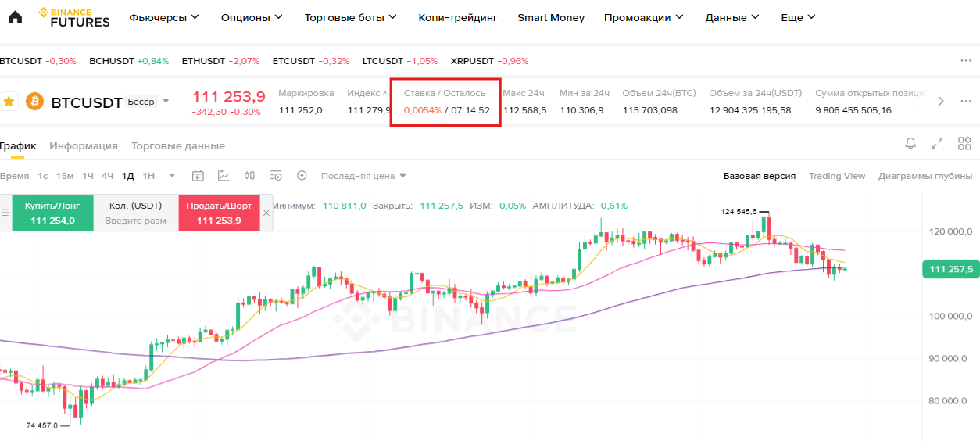Open the chart display settings list icon
Image resolution: width=980 pixels, height=441 pixels.
click(276, 176)
